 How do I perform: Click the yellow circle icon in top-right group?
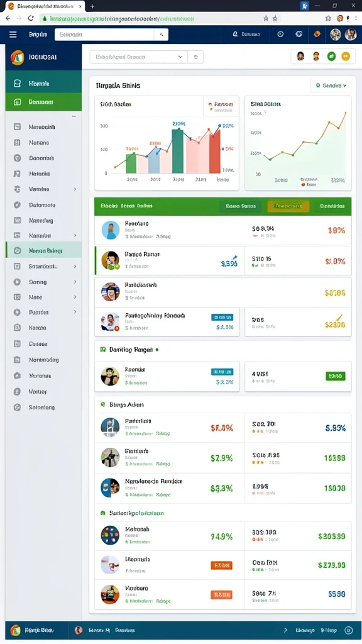[346, 57]
